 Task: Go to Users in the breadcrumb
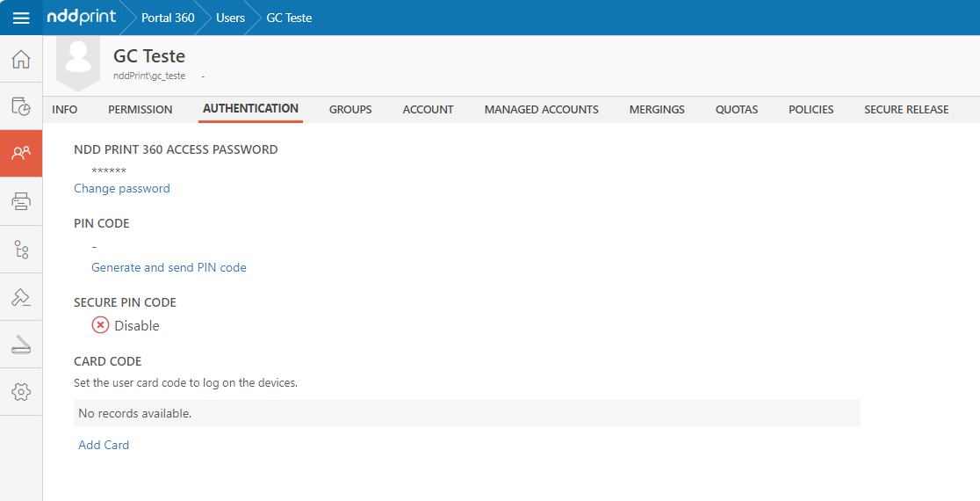[230, 18]
